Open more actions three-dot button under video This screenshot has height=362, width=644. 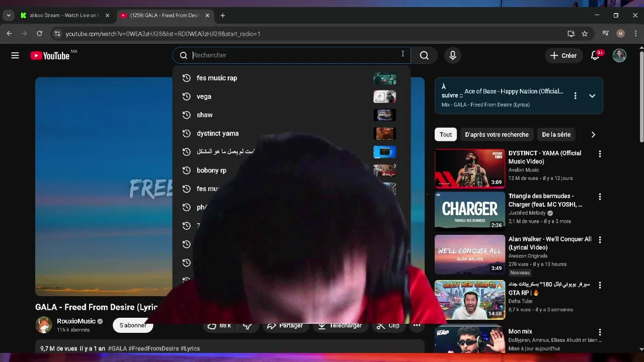pyautogui.click(x=417, y=326)
